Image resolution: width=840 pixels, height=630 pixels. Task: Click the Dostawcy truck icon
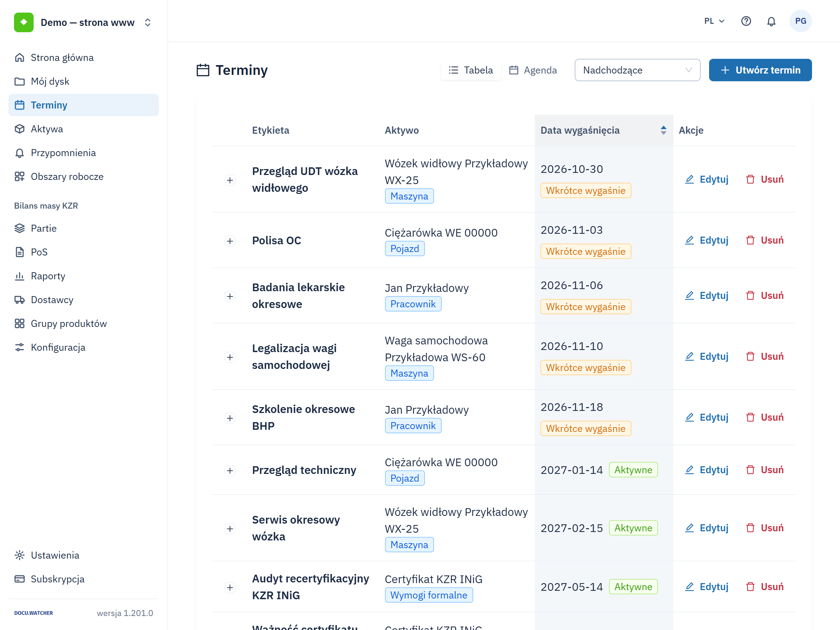point(19,300)
